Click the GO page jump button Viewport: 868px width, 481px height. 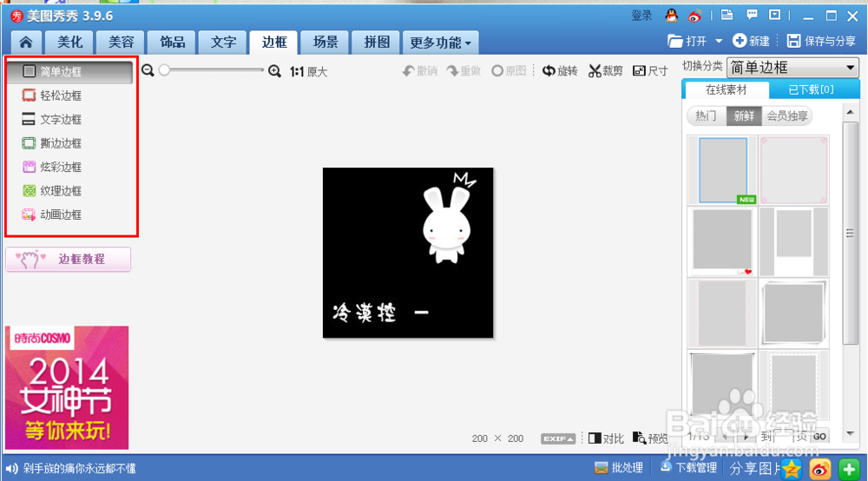click(x=820, y=436)
